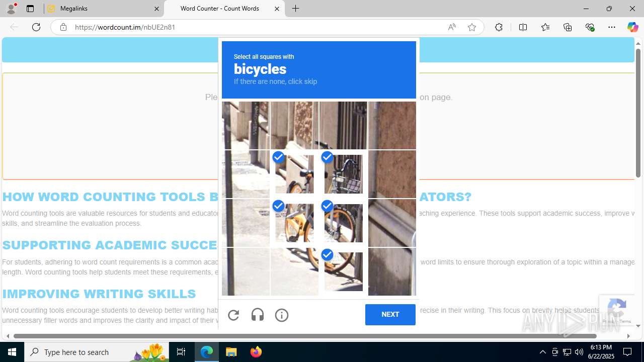The height and width of the screenshot is (362, 644).
Task: Open Copilot sidebar
Action: (x=632, y=27)
